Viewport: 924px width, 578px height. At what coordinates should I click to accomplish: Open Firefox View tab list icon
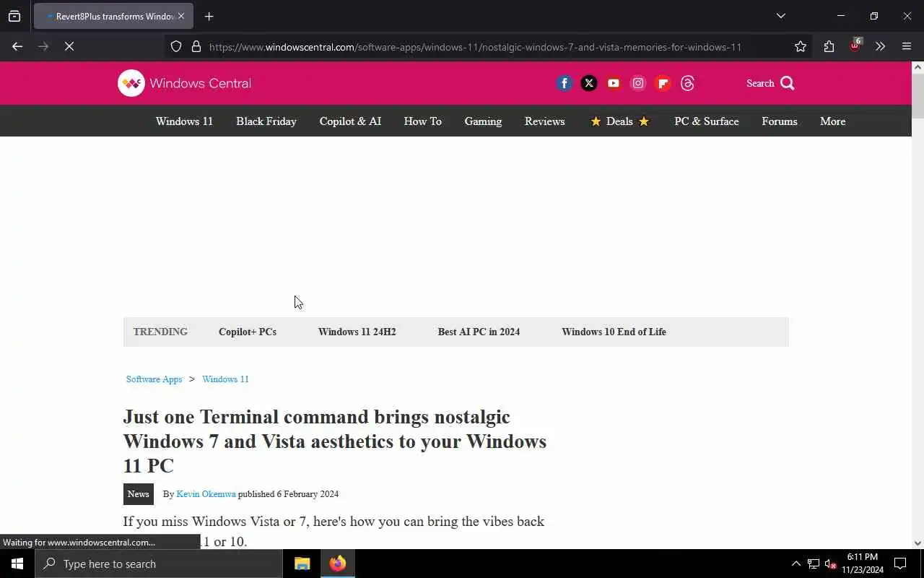pos(14,16)
